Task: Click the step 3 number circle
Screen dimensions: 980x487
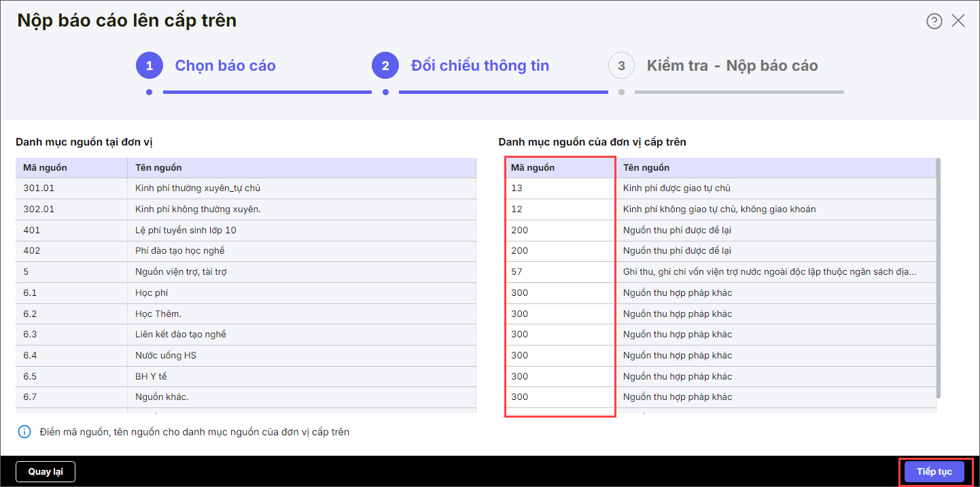Action: (x=621, y=66)
